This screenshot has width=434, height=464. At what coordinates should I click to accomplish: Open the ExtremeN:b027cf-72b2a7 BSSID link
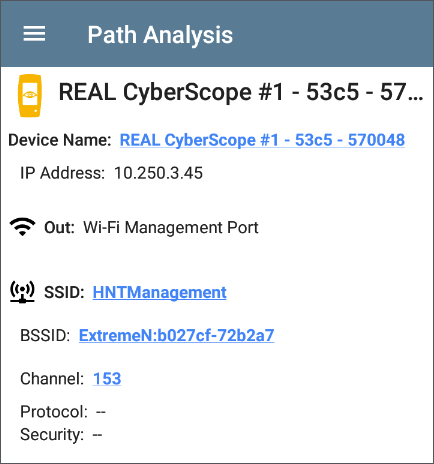(176, 335)
